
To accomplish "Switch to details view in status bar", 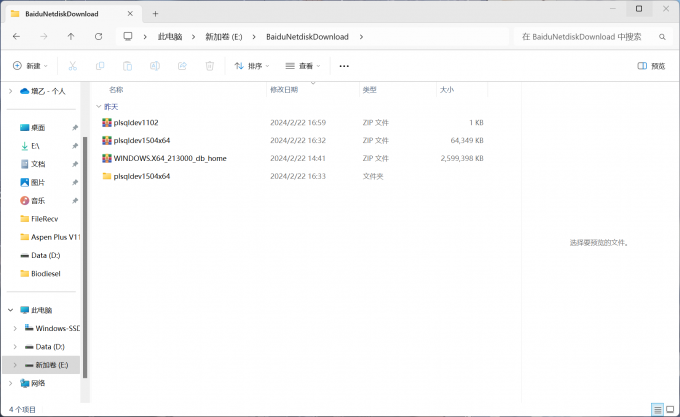I will [657, 409].
